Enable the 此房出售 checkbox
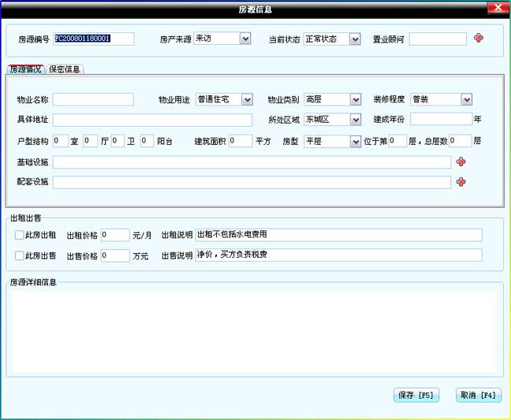511x420 pixels. [20, 256]
